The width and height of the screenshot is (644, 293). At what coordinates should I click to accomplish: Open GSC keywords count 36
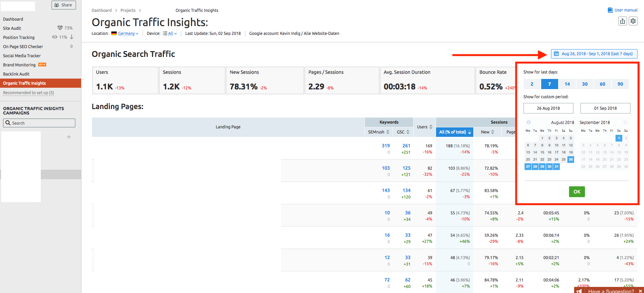click(408, 213)
